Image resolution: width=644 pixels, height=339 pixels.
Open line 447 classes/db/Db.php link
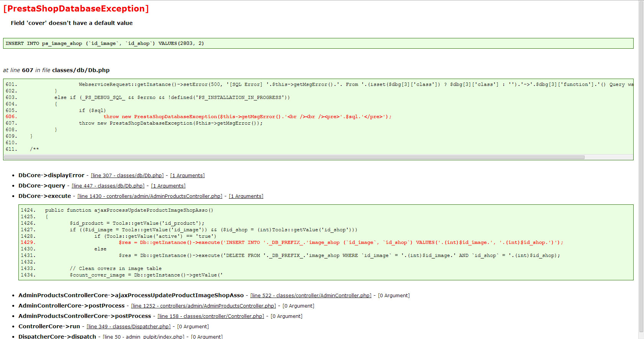click(108, 186)
